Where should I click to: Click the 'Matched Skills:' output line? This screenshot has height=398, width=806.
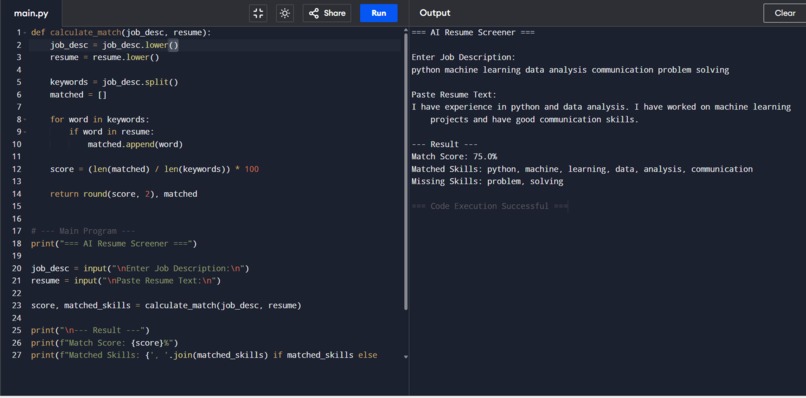point(582,169)
